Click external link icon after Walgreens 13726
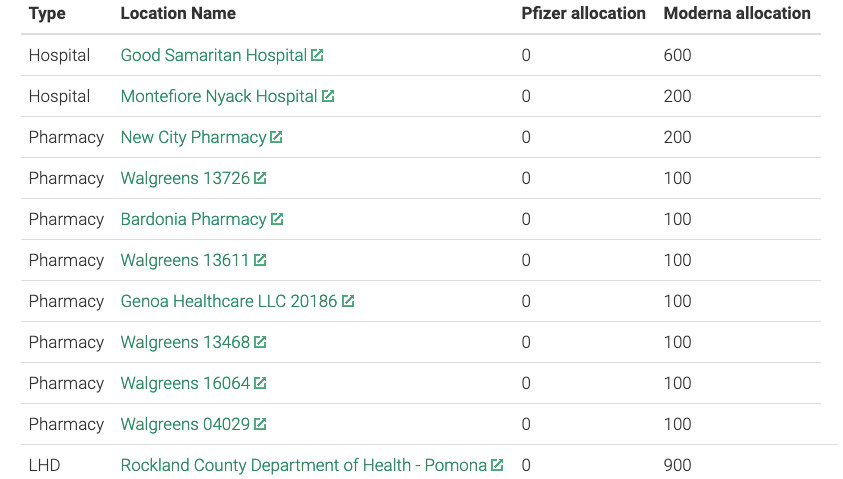The width and height of the screenshot is (843, 479). pyautogui.click(x=260, y=179)
